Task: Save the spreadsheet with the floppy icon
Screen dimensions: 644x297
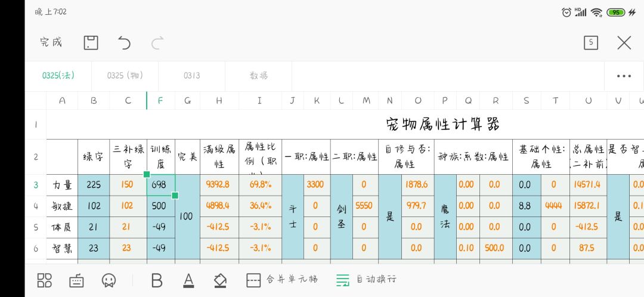Action: click(91, 43)
